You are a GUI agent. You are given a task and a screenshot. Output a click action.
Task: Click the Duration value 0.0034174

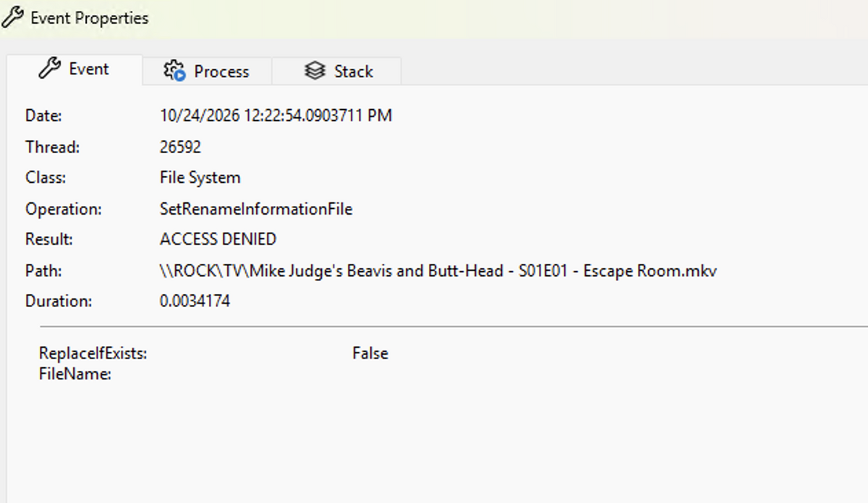coord(195,301)
